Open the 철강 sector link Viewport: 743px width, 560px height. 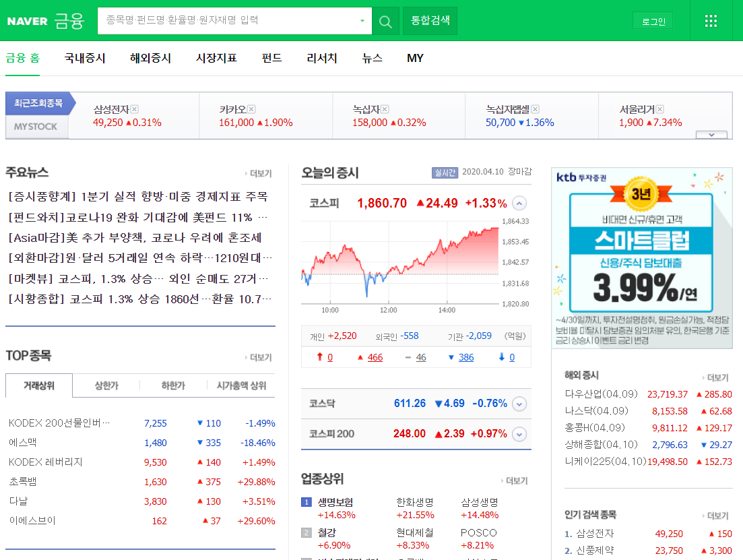tap(327, 533)
